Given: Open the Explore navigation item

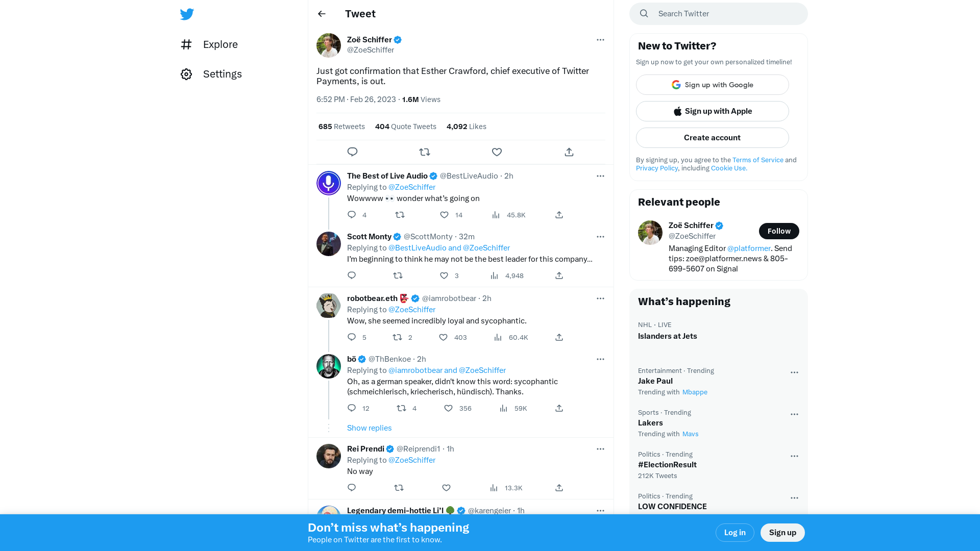Looking at the screenshot, I should (x=209, y=44).
